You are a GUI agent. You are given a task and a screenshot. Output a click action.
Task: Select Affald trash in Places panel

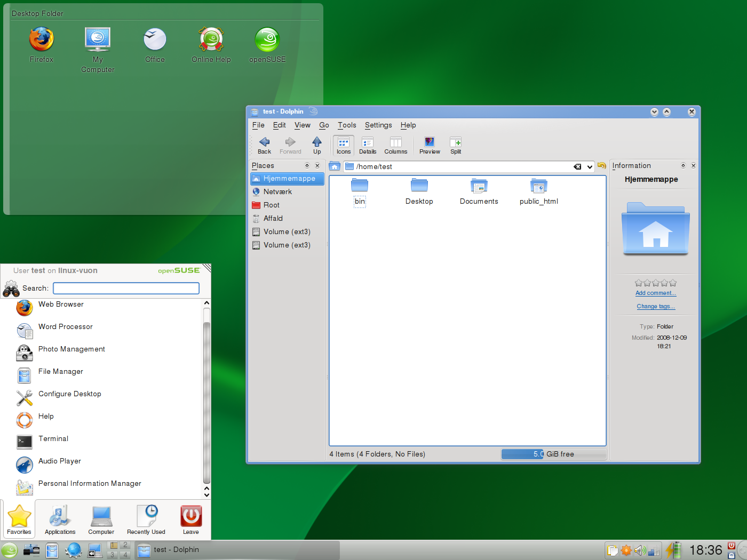tap(273, 218)
